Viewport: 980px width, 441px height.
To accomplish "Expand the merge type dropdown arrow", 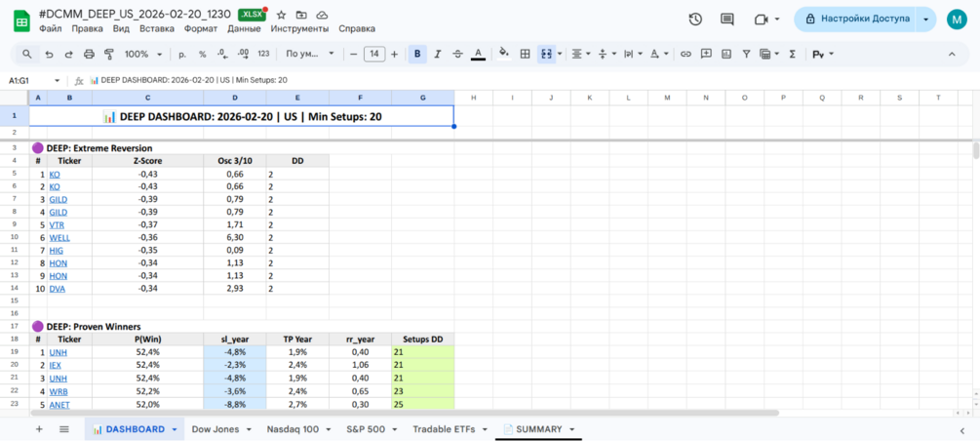I will [560, 55].
